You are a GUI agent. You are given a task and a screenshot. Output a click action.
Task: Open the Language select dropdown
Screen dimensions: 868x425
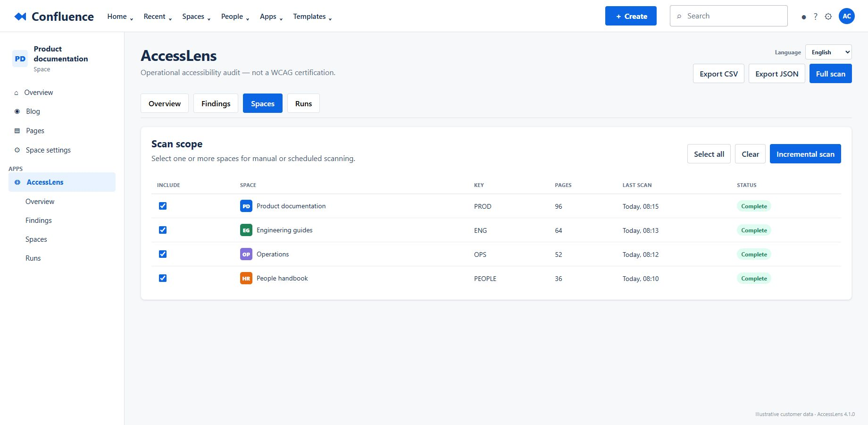tap(828, 52)
